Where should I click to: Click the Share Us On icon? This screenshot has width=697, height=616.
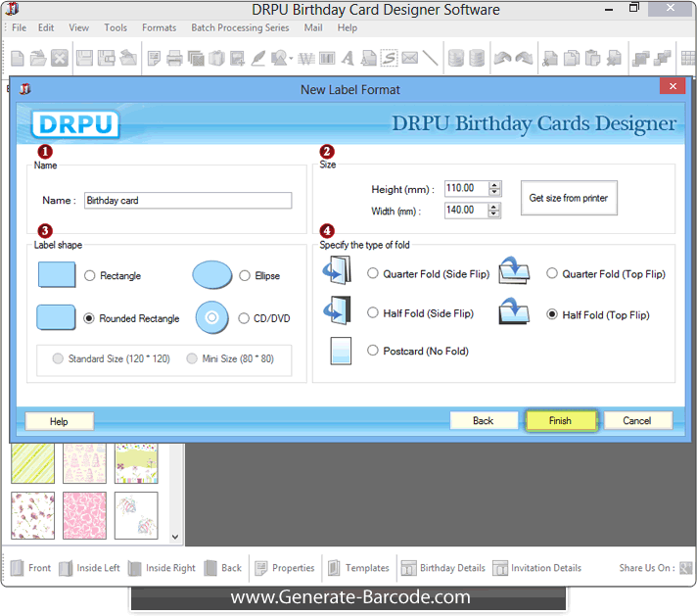tap(686, 568)
